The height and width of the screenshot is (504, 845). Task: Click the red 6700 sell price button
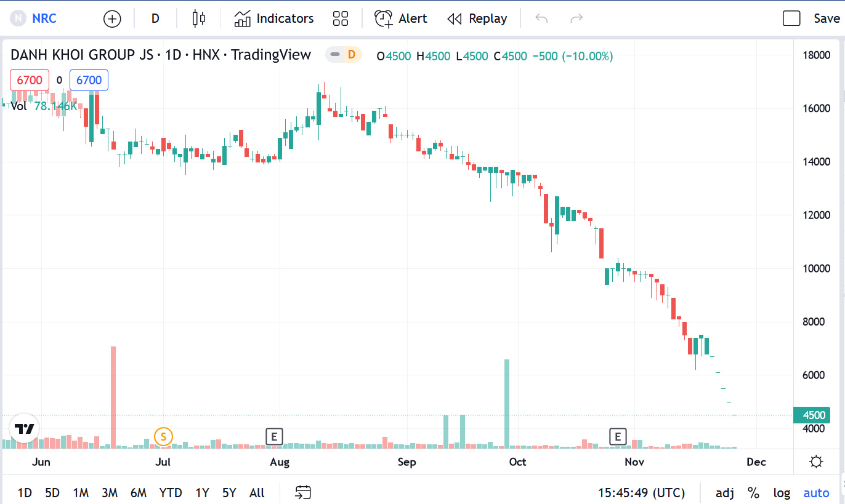tap(30, 80)
